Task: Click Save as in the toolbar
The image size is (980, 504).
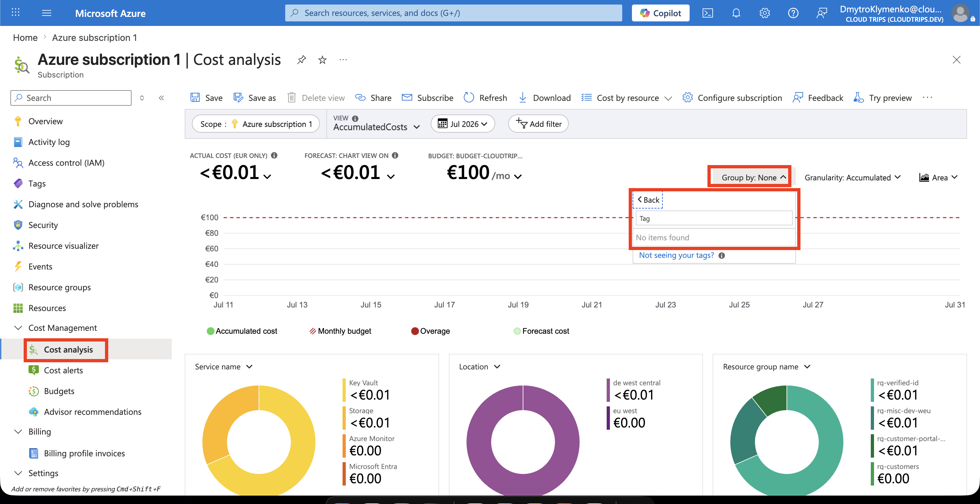Action: point(254,98)
